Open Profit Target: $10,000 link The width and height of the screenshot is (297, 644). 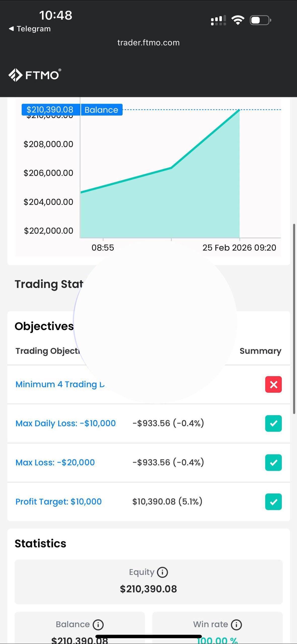[x=58, y=502]
